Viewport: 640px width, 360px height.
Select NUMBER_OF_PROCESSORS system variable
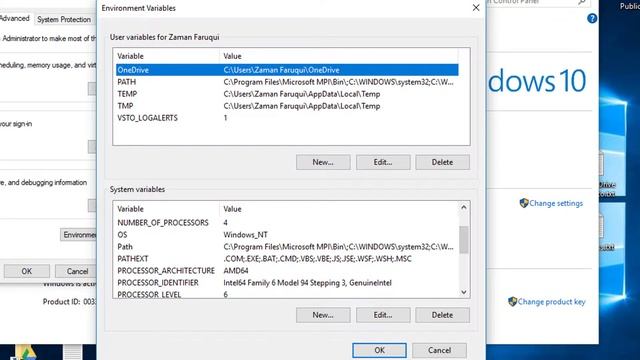tap(287, 223)
